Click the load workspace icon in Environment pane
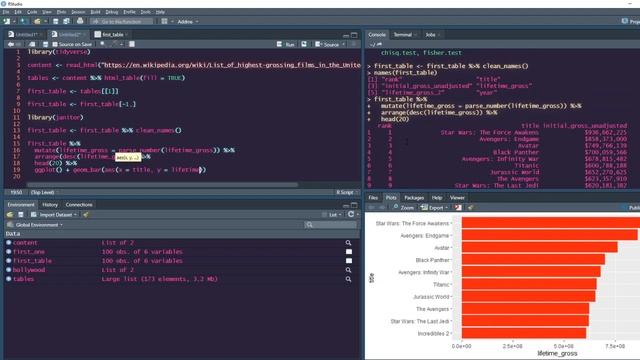This screenshot has width=640, height=360. [10, 215]
